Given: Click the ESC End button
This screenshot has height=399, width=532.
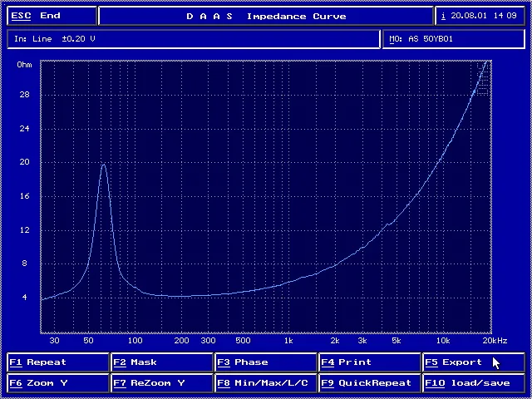Looking at the screenshot, I should pyautogui.click(x=52, y=16).
